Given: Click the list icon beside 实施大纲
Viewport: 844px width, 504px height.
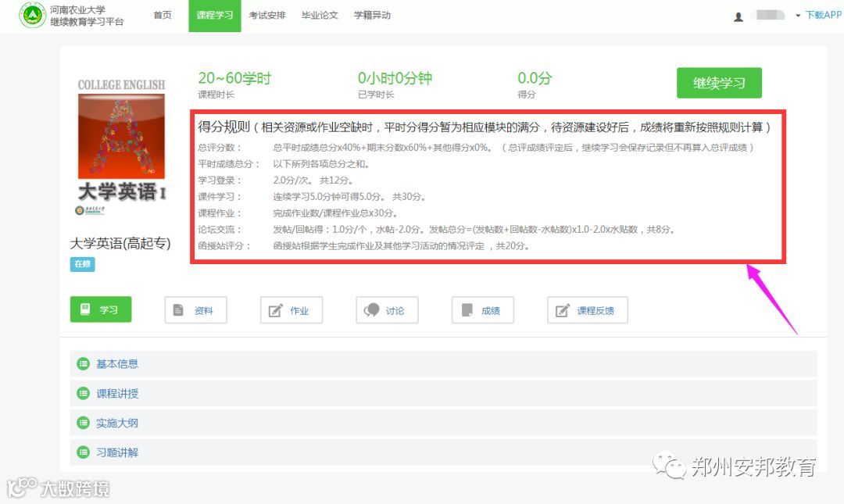Looking at the screenshot, I should [84, 424].
